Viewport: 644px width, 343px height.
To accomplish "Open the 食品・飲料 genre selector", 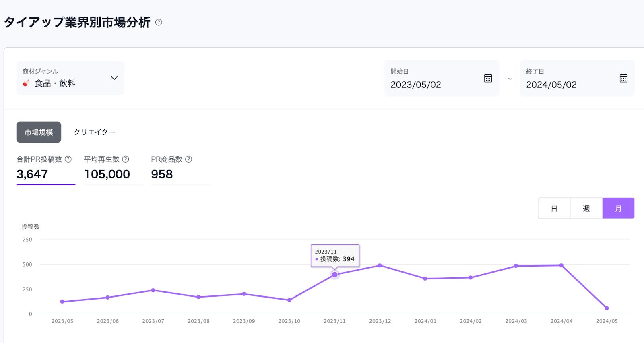I will click(55, 83).
